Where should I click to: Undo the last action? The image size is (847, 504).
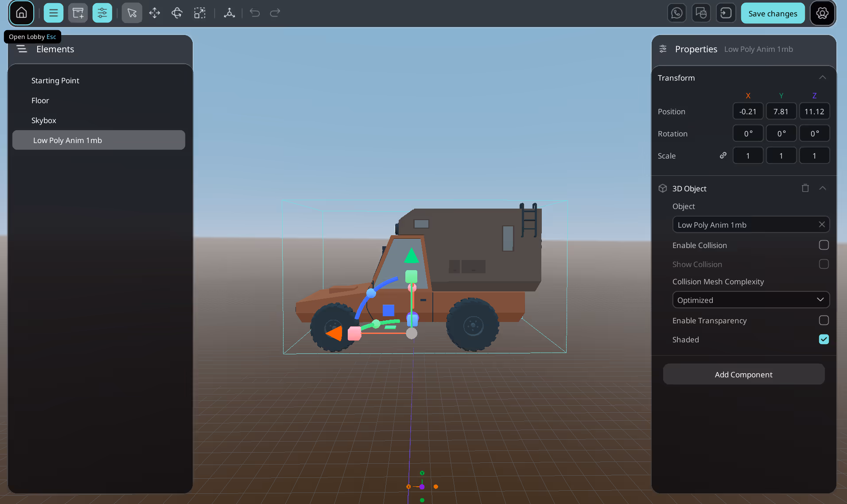click(x=255, y=13)
